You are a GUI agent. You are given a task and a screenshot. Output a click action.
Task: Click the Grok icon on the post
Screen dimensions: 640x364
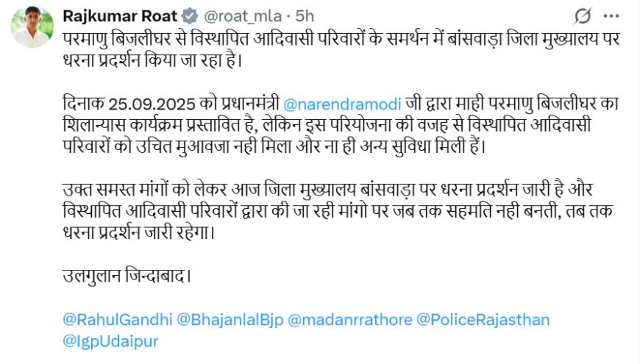point(583,16)
